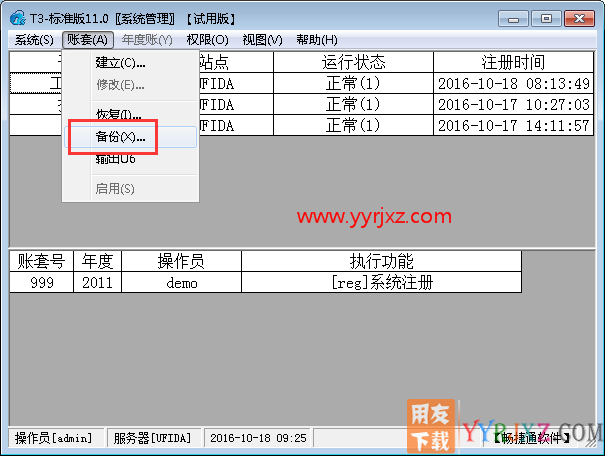Open the 年度账(Y) menu

pyautogui.click(x=147, y=40)
